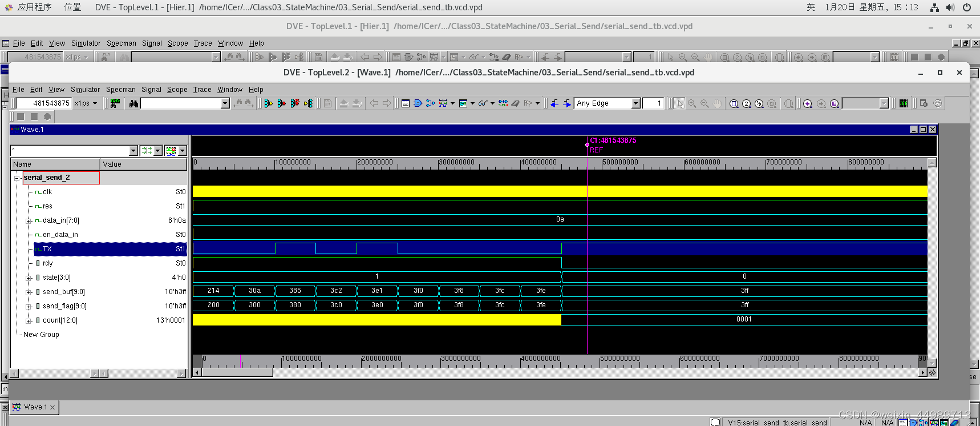980x426 pixels.
Task: Expand the count[12:0] bus
Action: click(28, 320)
